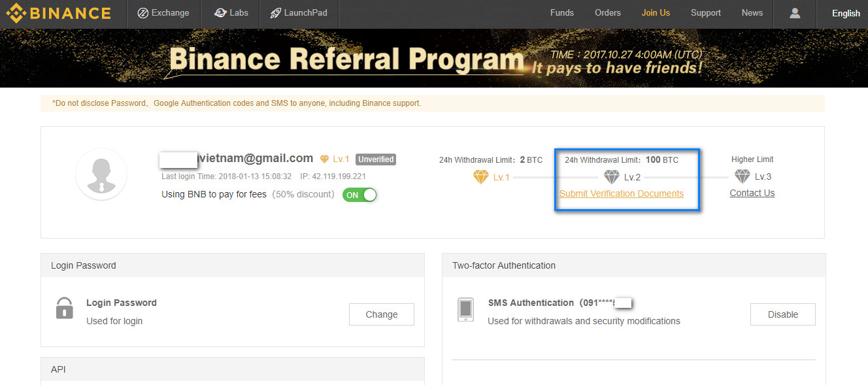
Task: Click 'Used for login' description
Action: [x=114, y=321]
